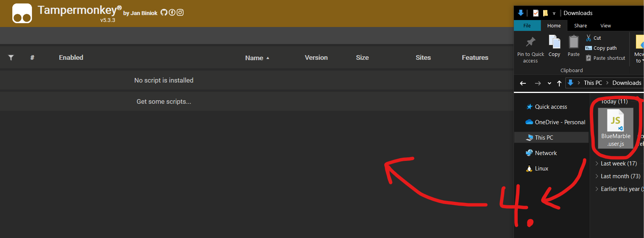
Task: Expand the Last week group
Action: click(x=597, y=164)
